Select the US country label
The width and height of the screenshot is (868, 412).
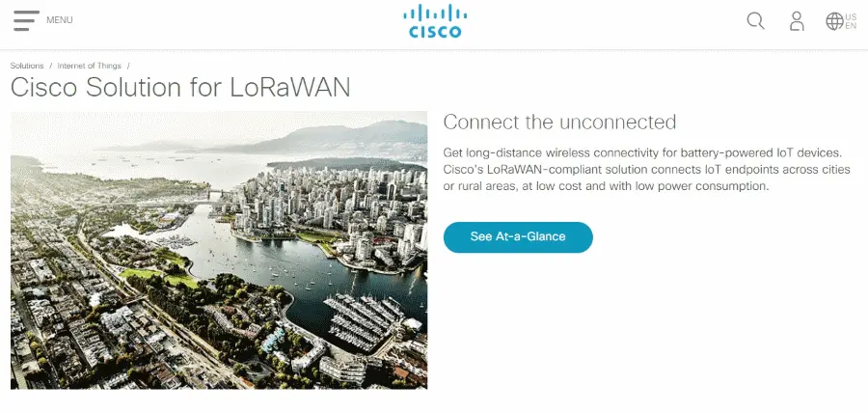click(x=851, y=17)
